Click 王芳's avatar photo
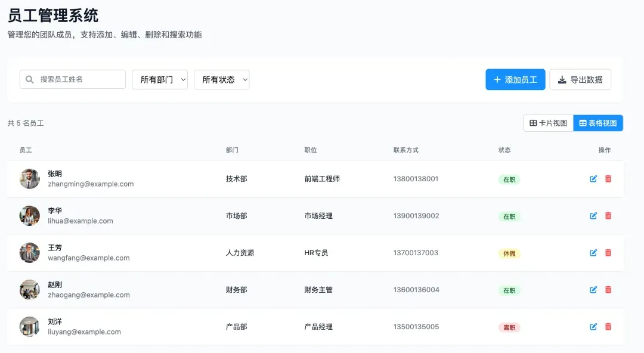The image size is (644, 353). pos(30,253)
